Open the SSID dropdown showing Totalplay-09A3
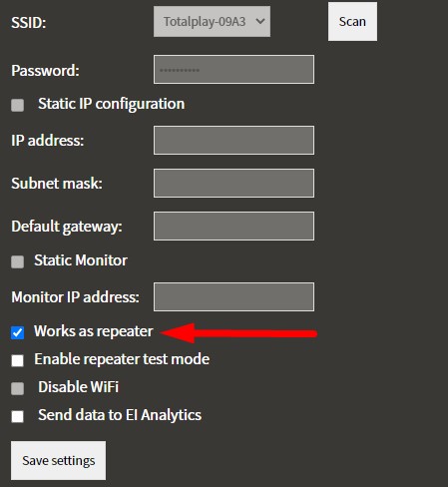Viewport: 448px width, 487px height. point(212,22)
